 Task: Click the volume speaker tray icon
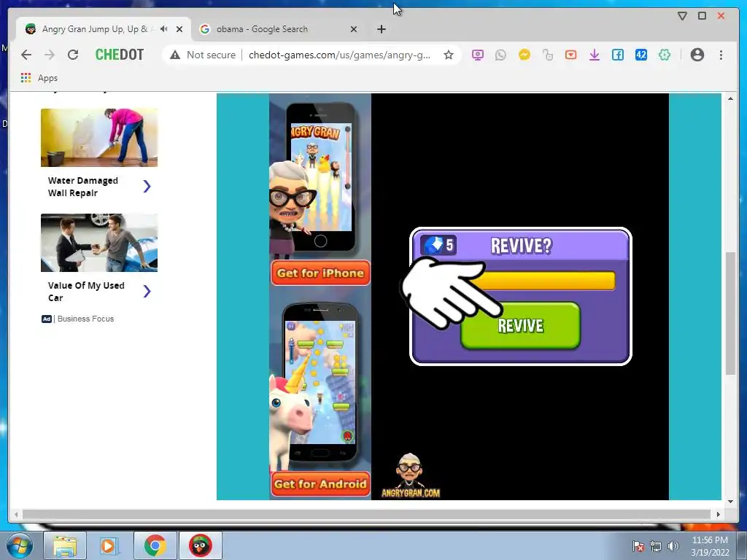673,546
